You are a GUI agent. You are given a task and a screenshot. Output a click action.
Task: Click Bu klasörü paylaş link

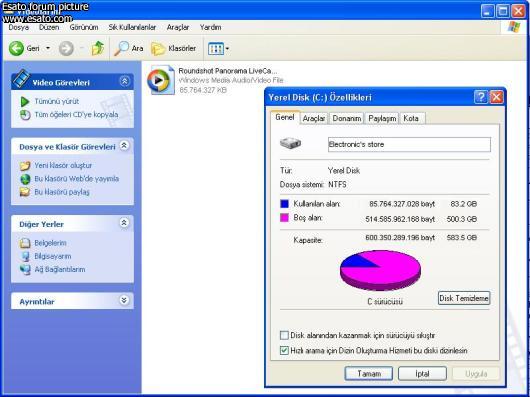click(62, 192)
